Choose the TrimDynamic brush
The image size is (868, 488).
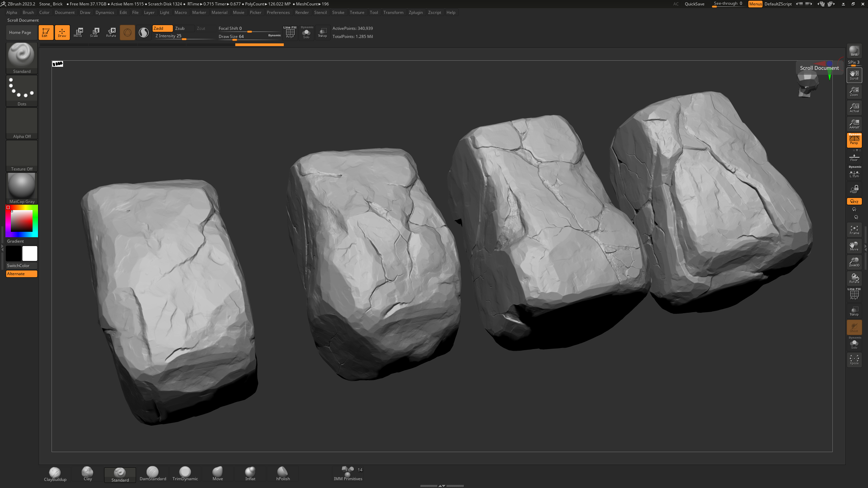185,474
